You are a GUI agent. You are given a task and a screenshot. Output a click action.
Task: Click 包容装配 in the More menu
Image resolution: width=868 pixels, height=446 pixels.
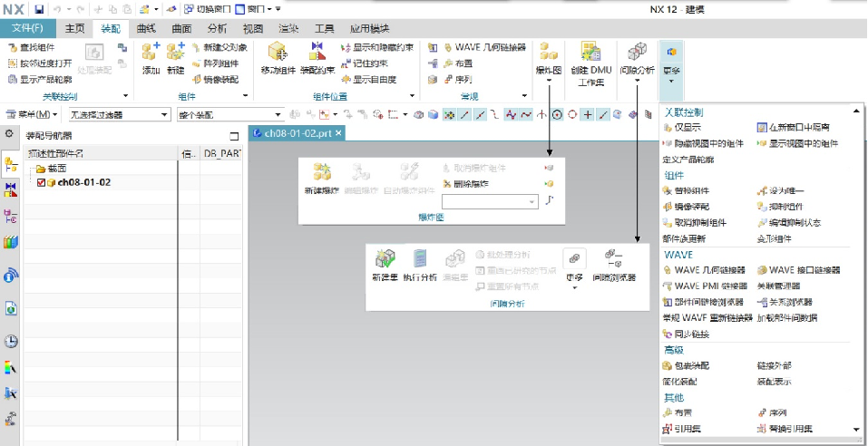tap(686, 365)
